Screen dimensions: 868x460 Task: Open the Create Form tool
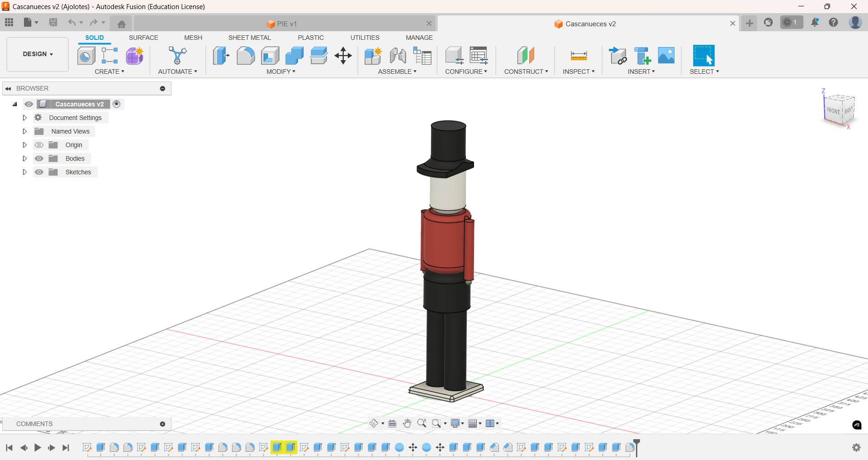[134, 56]
